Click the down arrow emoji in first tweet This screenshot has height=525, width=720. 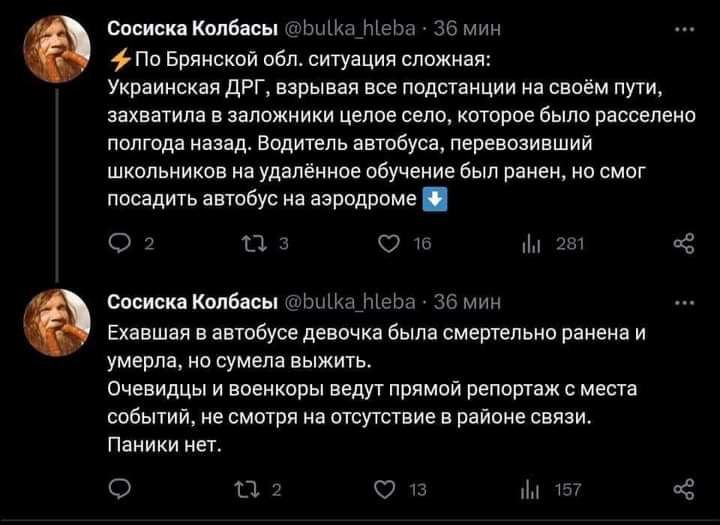coord(434,197)
